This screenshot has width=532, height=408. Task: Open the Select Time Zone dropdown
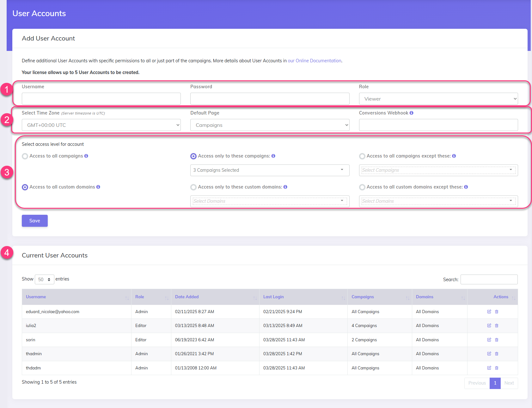click(x=101, y=125)
